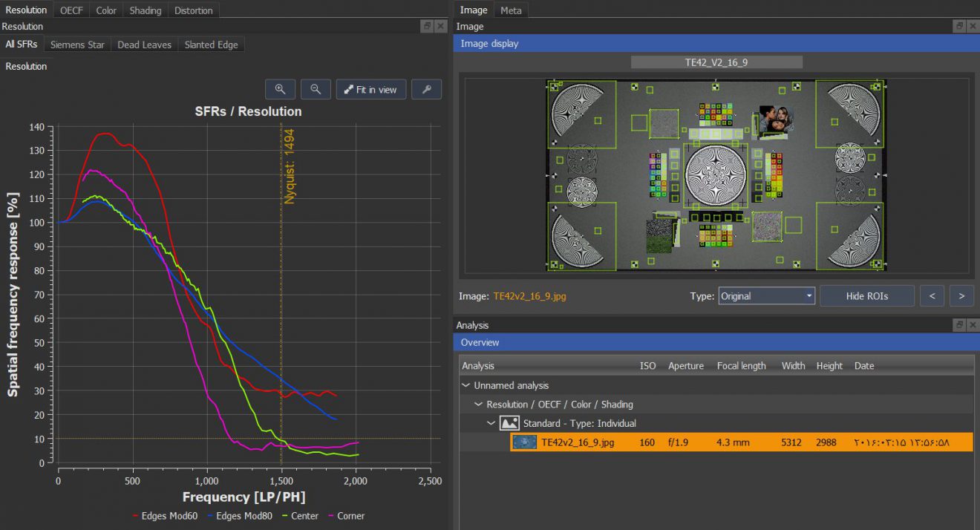Open the Type dropdown showing Original

pyautogui.click(x=766, y=295)
